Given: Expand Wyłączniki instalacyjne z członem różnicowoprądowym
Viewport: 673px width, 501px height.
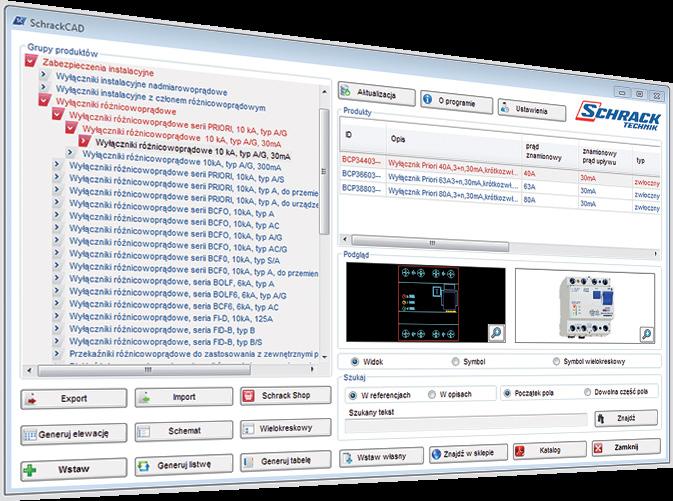Looking at the screenshot, I should coord(43,87).
